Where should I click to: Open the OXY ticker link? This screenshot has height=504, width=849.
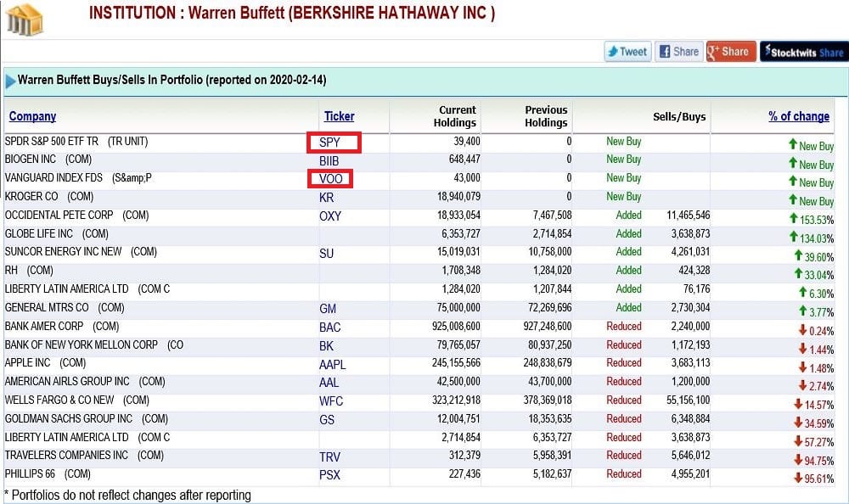tap(329, 216)
